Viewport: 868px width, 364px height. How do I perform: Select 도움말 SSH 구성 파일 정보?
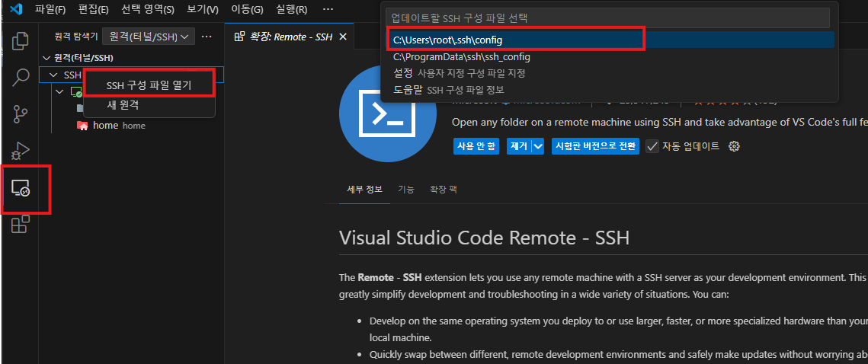click(610, 90)
